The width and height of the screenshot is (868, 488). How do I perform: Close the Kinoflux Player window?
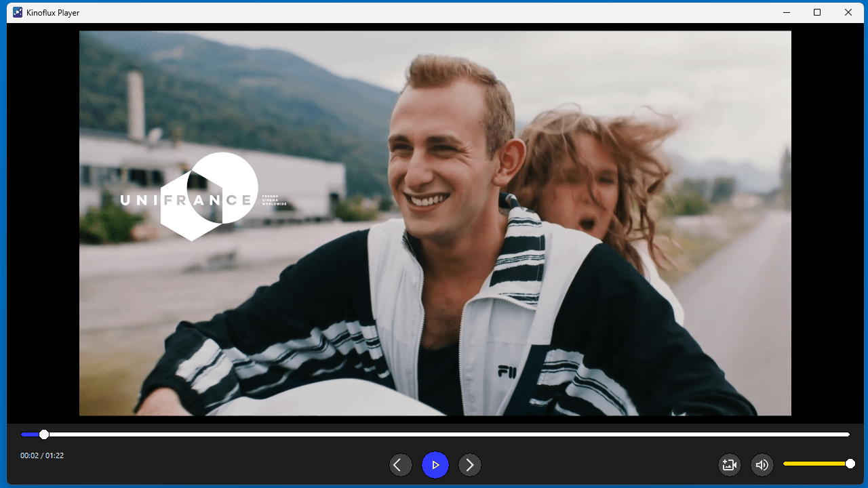[x=848, y=12]
